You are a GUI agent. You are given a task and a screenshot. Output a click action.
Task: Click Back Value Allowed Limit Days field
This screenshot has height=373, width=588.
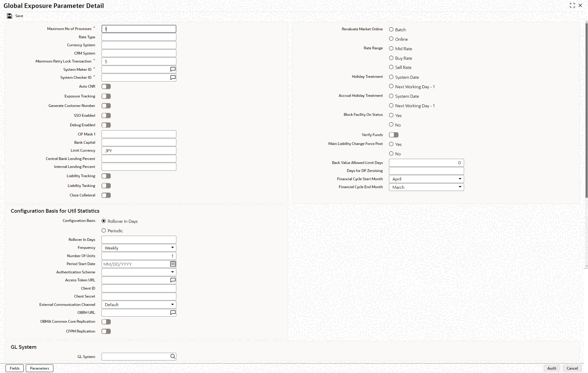426,163
